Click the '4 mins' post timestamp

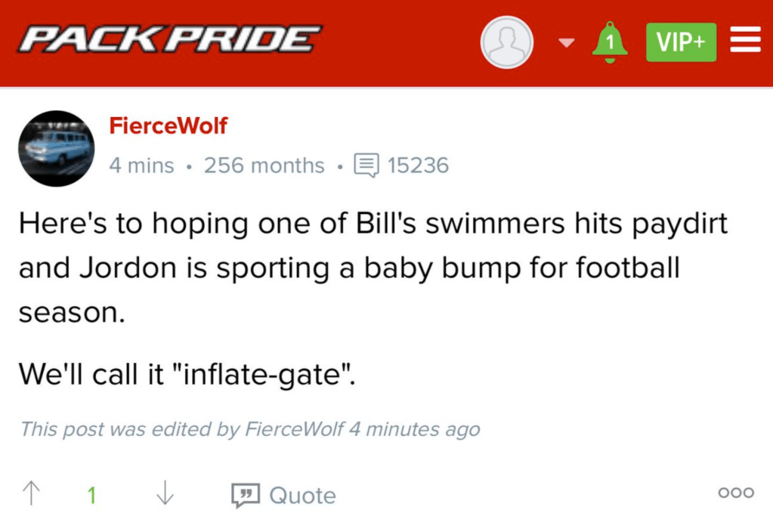(141, 165)
